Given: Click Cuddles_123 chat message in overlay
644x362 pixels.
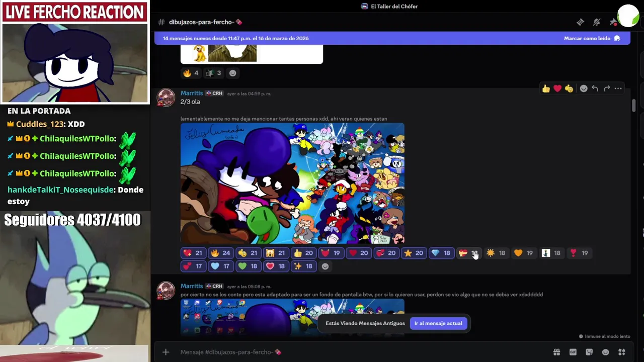Looking at the screenshot, I should coord(46,124).
